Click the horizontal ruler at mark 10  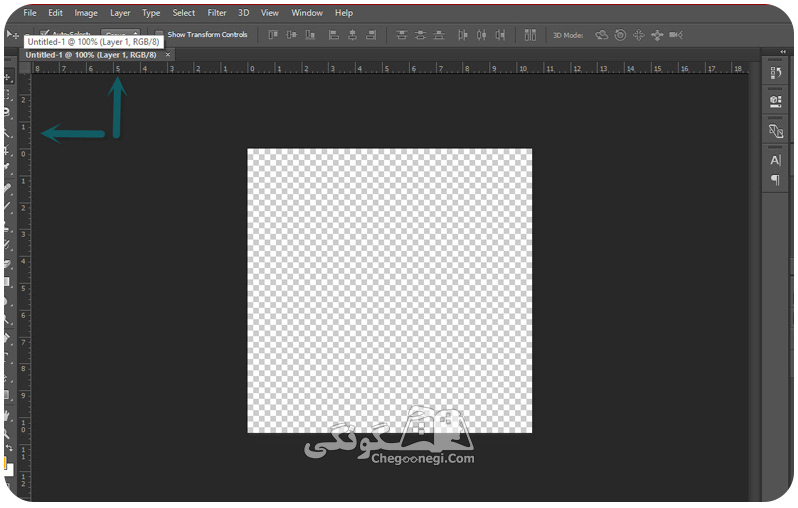523,68
